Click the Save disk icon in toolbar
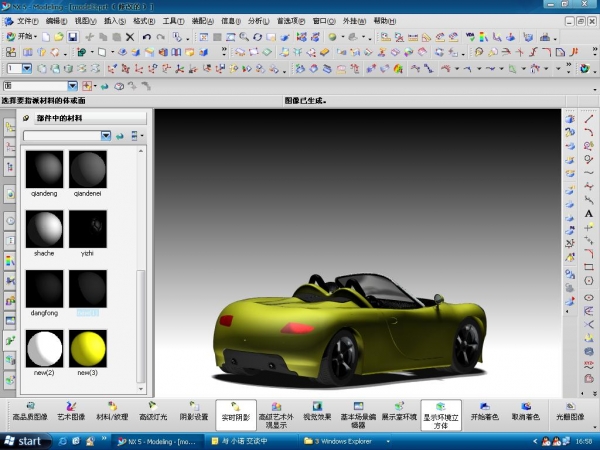This screenshot has height=450, width=600. coord(73,37)
